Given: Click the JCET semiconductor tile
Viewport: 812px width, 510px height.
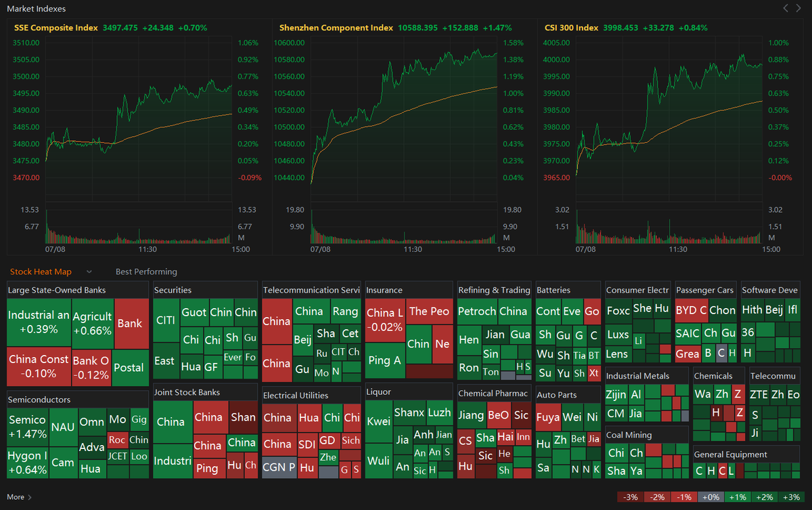Looking at the screenshot, I should (117, 456).
